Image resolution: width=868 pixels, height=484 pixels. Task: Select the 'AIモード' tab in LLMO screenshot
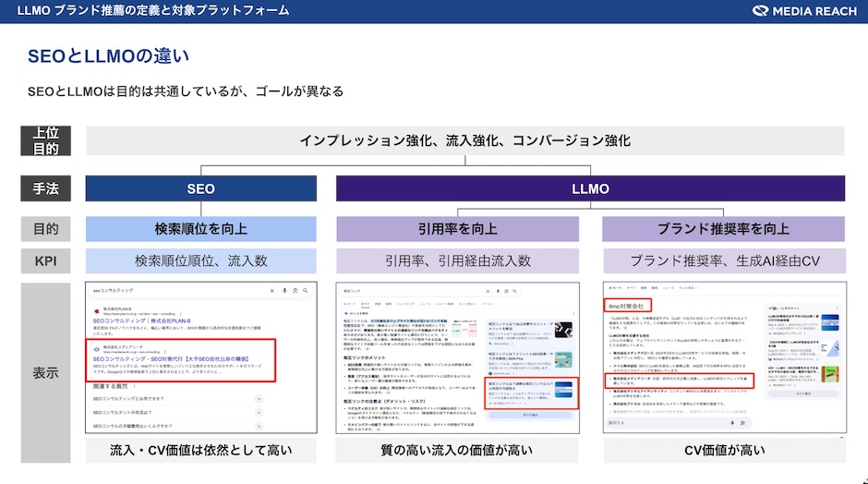click(615, 288)
